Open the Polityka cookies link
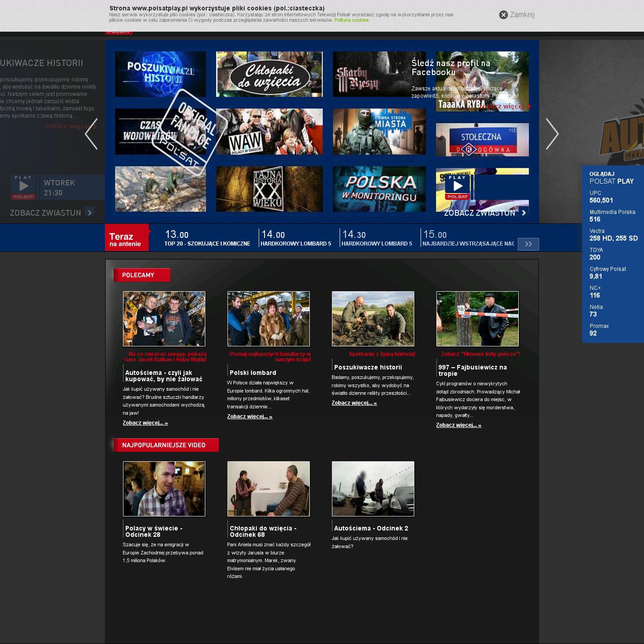This screenshot has width=644, height=644. click(351, 20)
